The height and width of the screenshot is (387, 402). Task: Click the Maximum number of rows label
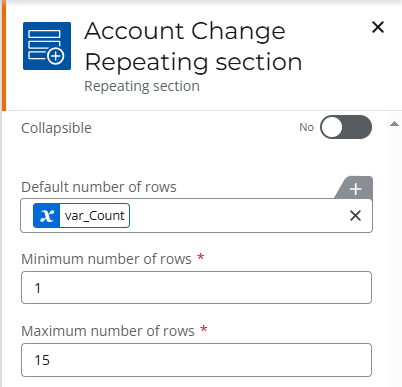(x=108, y=331)
